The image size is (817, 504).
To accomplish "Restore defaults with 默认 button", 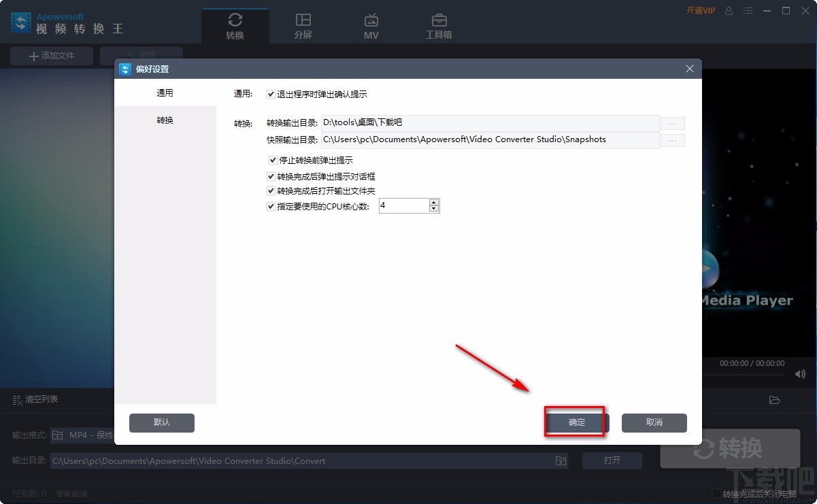I will pos(161,422).
